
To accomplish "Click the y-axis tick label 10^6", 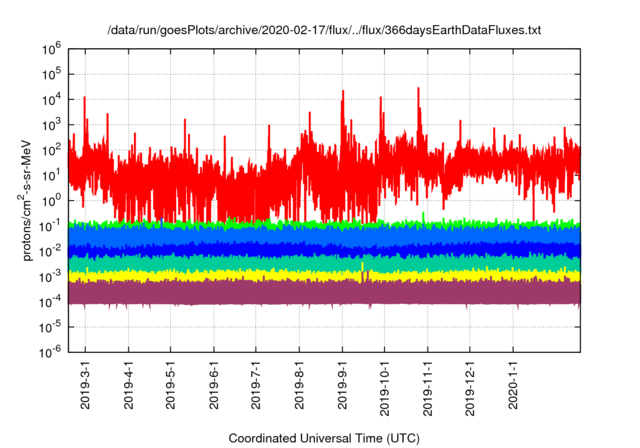I will 51,49.
